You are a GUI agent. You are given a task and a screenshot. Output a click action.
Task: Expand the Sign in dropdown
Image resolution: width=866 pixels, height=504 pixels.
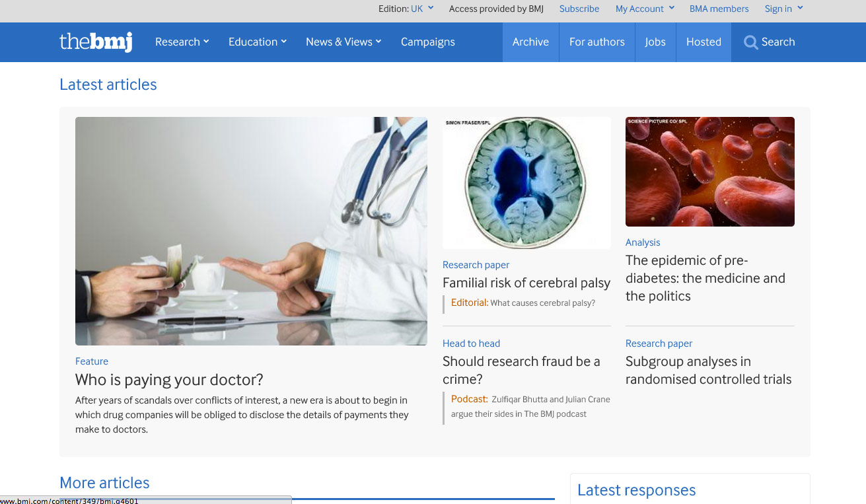point(783,9)
